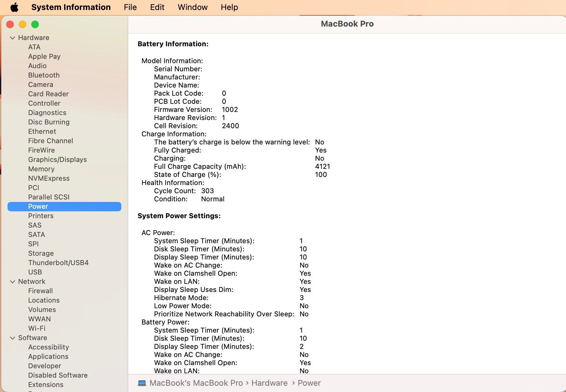This screenshot has width=566, height=392.
Task: Open the Help menu
Action: pos(229,7)
